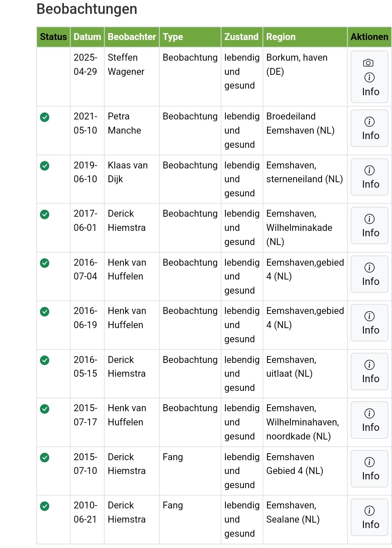The height and width of the screenshot is (548, 392).
Task: Click green status check for 2021-05-10 row
Action: coord(45,117)
